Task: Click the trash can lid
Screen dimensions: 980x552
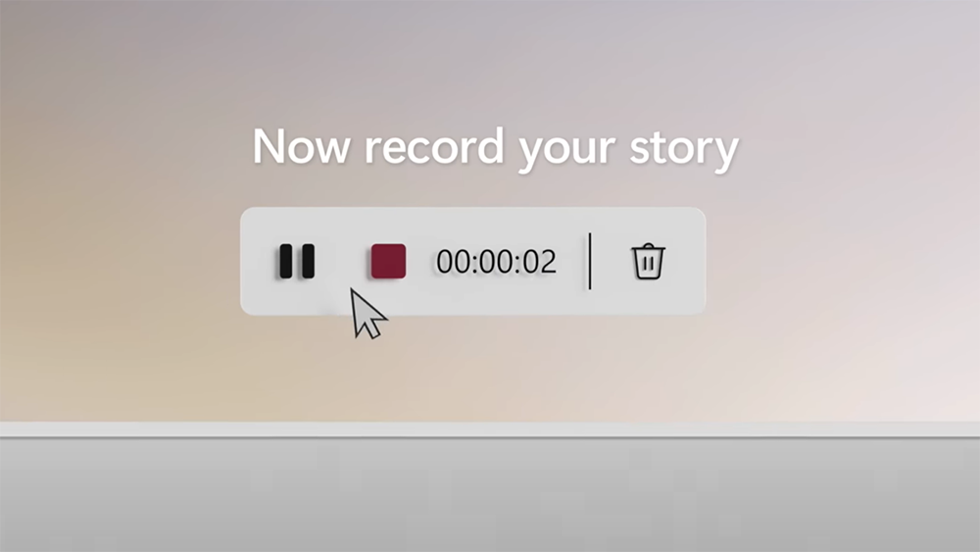Action: (648, 247)
